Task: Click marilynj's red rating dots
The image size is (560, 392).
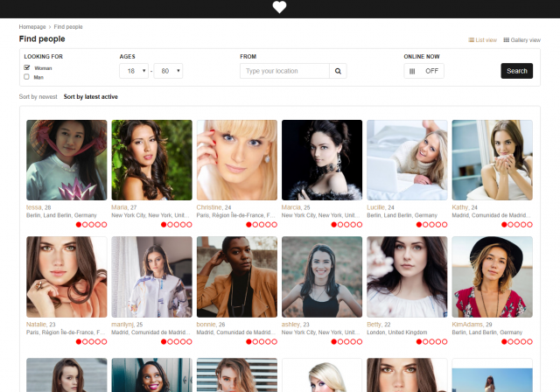Action: coord(177,341)
